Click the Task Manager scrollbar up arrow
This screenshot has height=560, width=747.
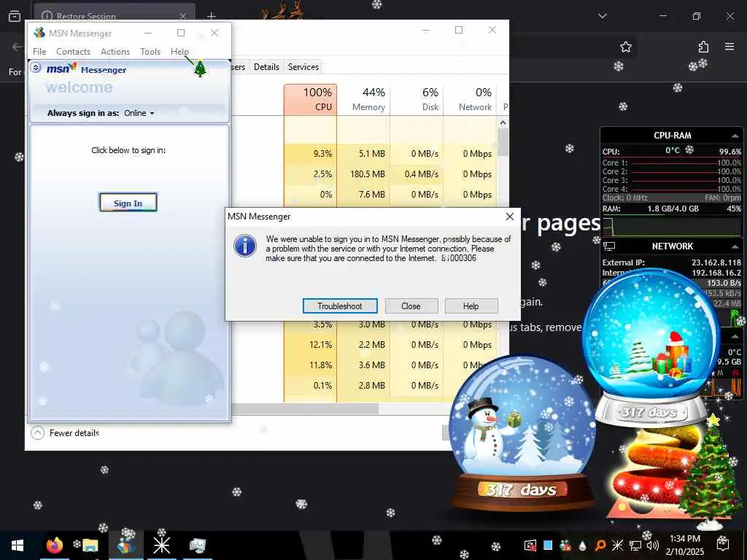click(503, 122)
